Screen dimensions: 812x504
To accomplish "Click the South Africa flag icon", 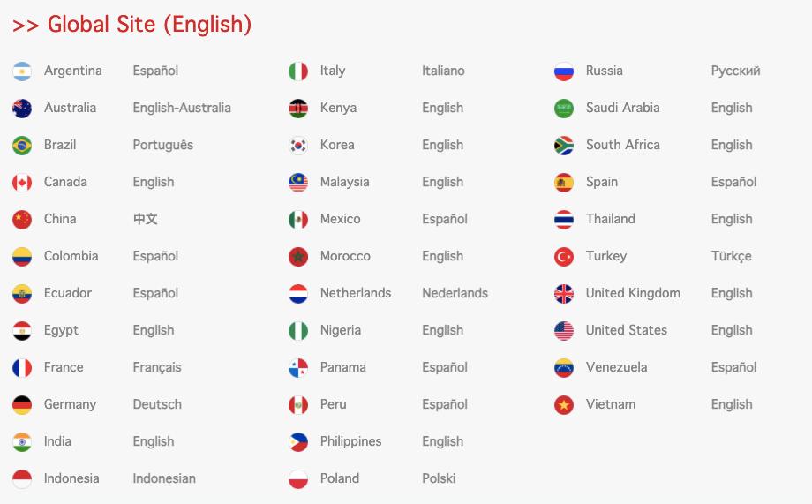I will pos(564,146).
